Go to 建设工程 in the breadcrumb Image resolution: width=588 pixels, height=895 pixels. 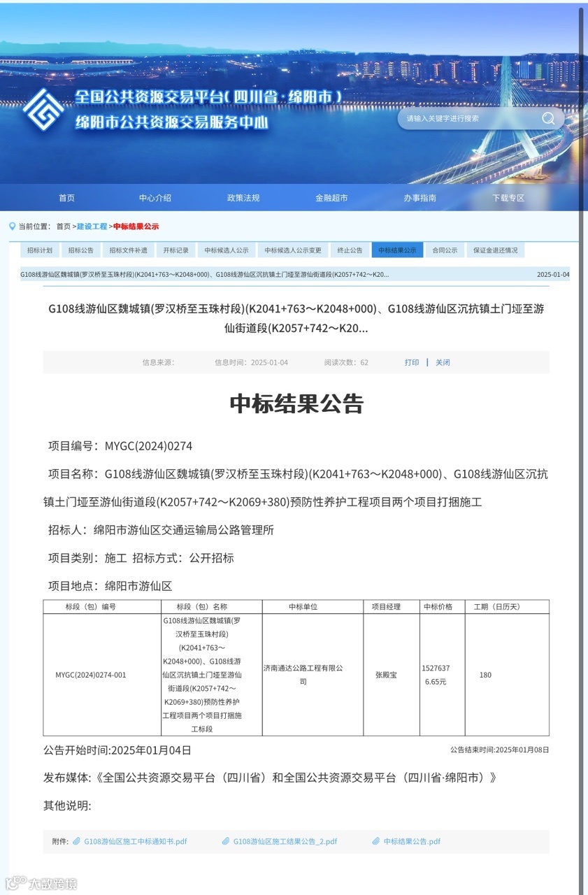92,227
